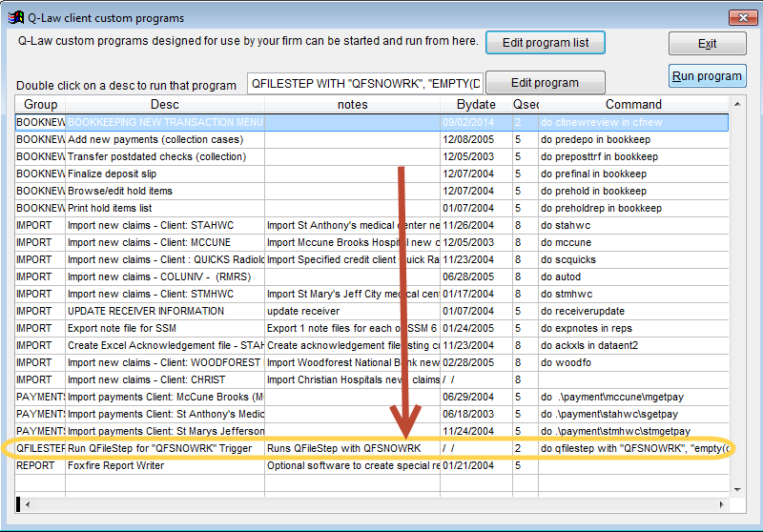Click 'do preholdrep in bookkeep' command cell
763x532 pixels.
(x=633, y=208)
